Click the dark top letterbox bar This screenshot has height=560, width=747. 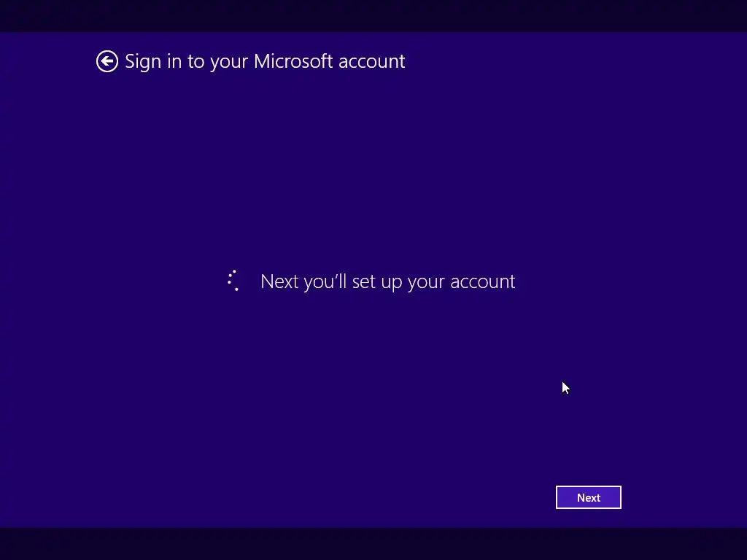pos(373,16)
